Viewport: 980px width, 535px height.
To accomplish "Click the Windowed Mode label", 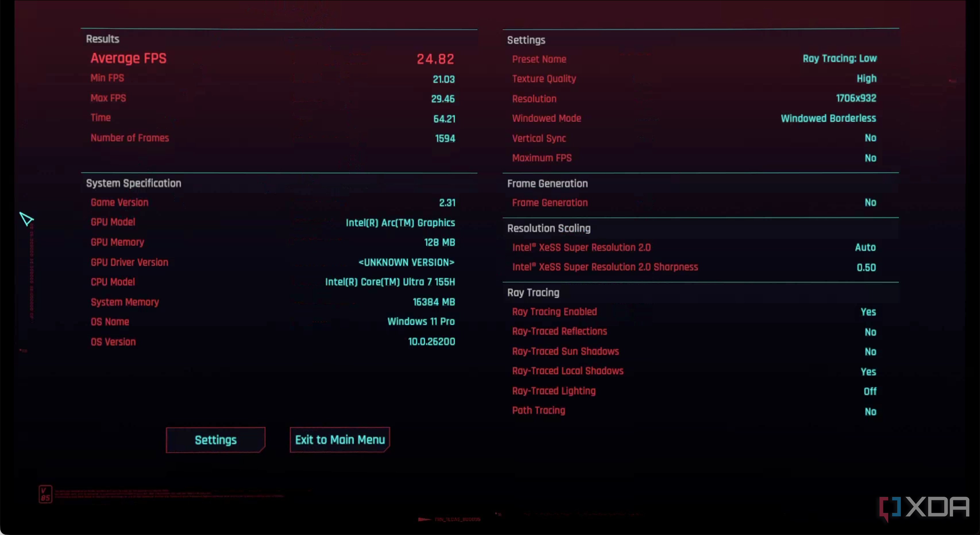I will pos(546,118).
